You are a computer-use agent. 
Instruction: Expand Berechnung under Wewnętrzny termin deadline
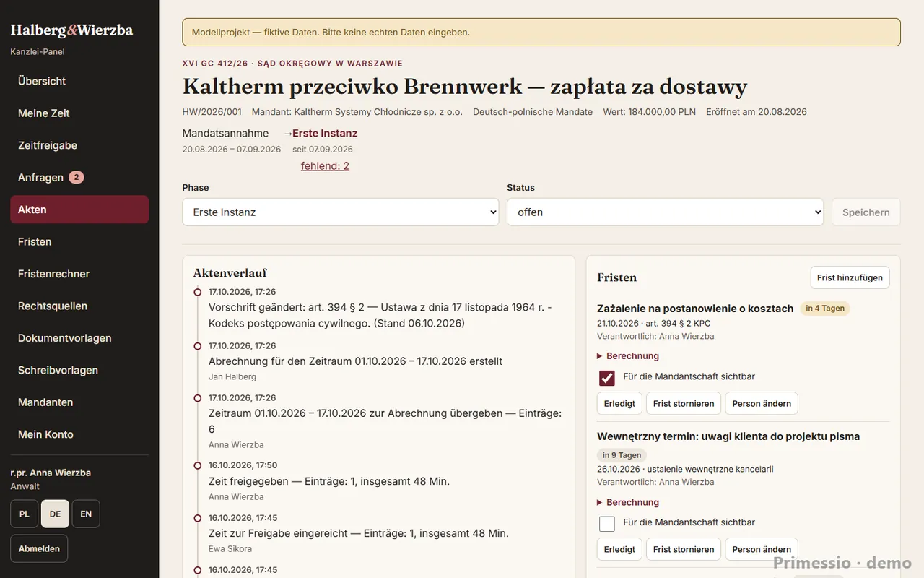[628, 502]
